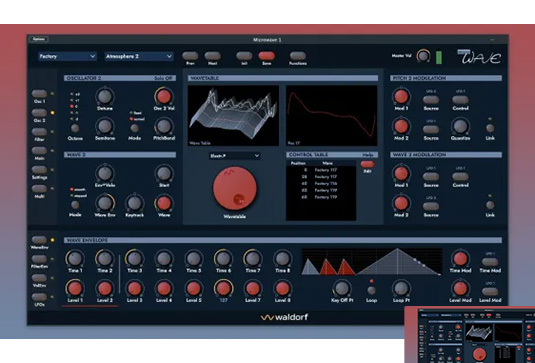Click the Oscillator 2 Detune knob
This screenshot has height=363, width=535.
[105, 97]
